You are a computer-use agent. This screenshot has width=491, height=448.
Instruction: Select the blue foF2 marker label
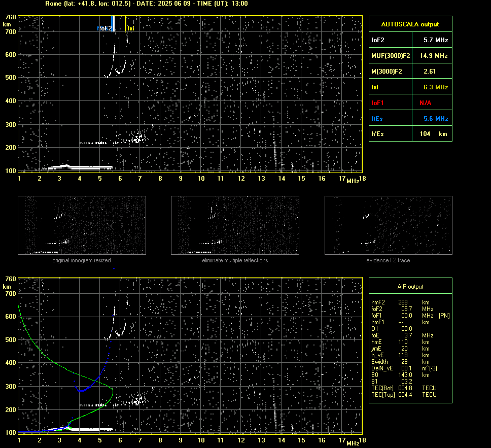click(x=104, y=28)
